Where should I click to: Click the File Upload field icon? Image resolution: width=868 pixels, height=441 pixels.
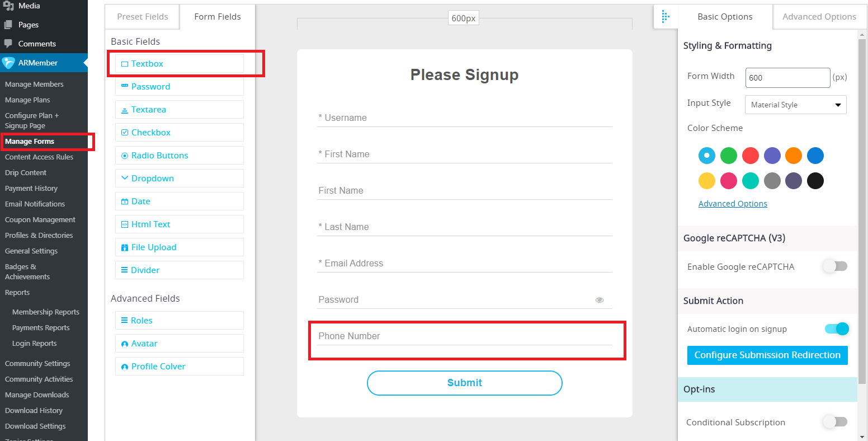(125, 247)
